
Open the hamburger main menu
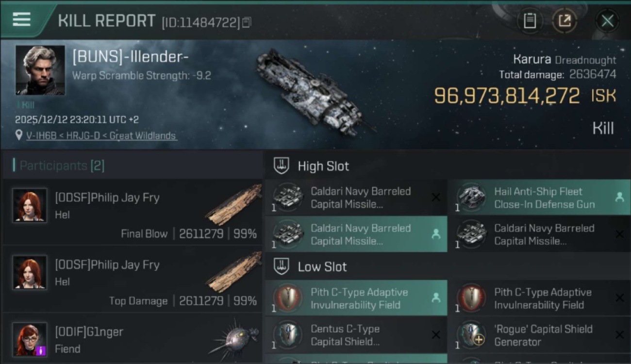[x=22, y=19]
